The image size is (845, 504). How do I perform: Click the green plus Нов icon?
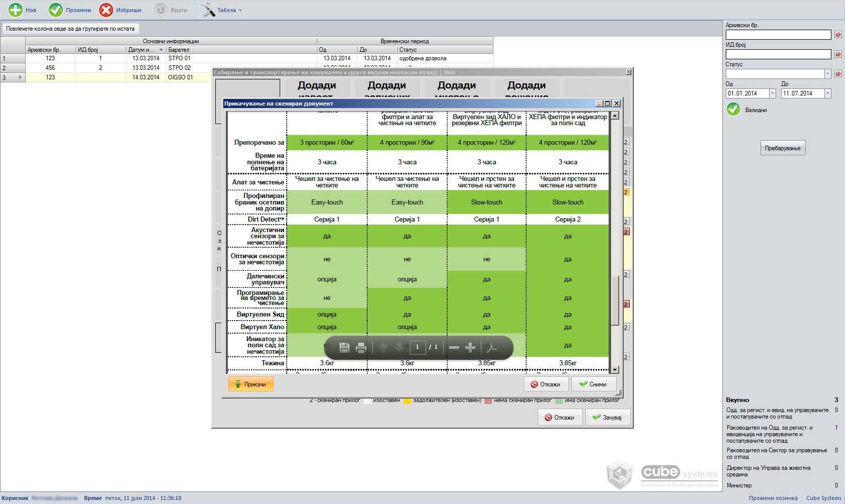[x=16, y=10]
